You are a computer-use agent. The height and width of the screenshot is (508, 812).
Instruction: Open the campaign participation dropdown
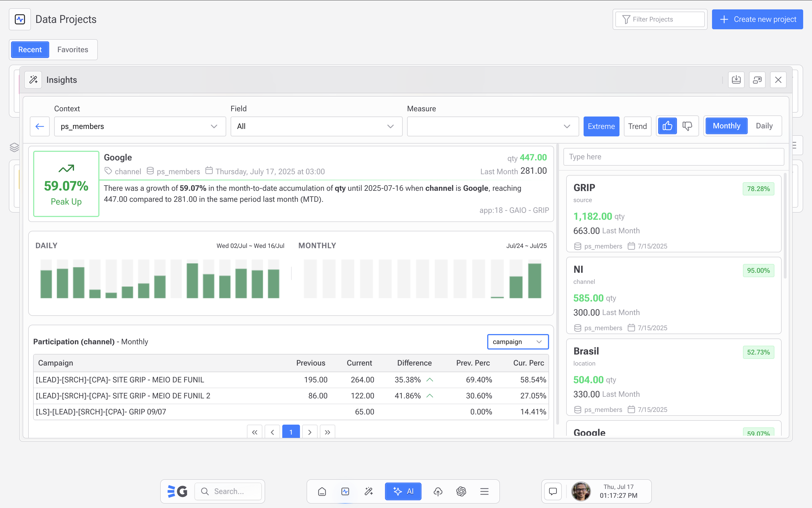coord(518,342)
